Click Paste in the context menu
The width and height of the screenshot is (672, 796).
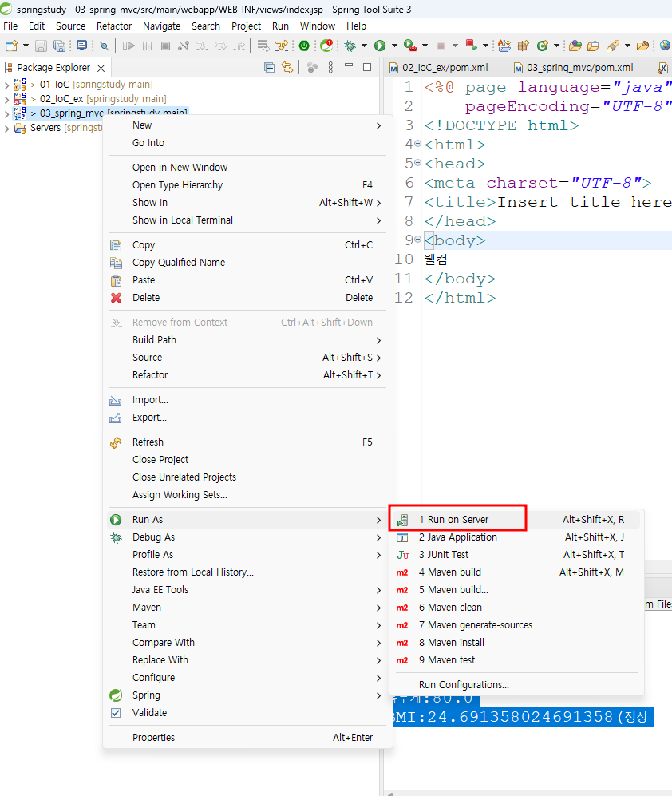pos(247,280)
